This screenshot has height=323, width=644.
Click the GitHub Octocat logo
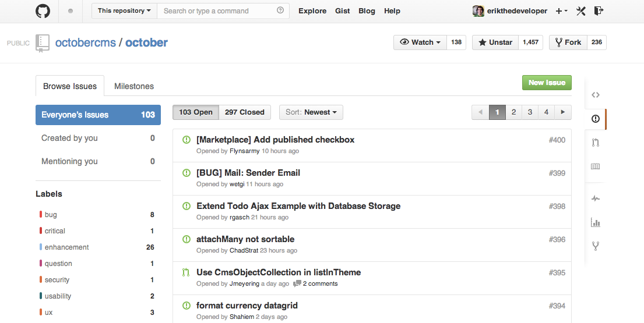point(43,11)
